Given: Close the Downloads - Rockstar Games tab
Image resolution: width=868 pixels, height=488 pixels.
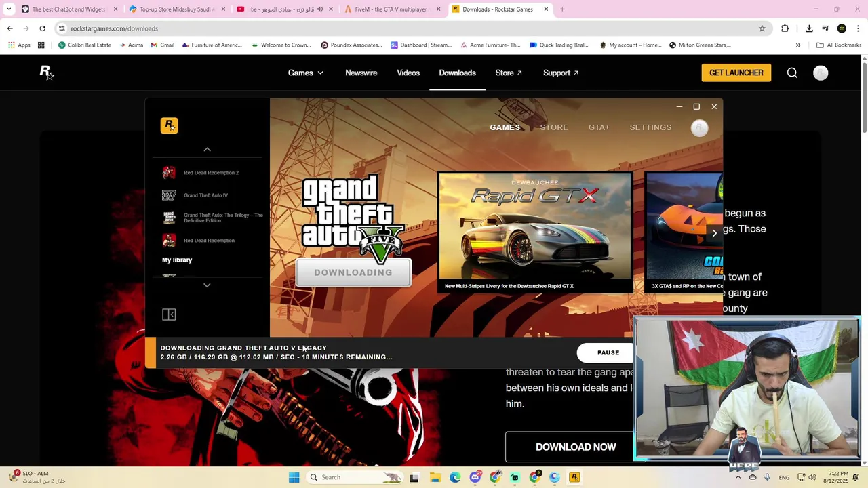Looking at the screenshot, I should click(x=546, y=9).
